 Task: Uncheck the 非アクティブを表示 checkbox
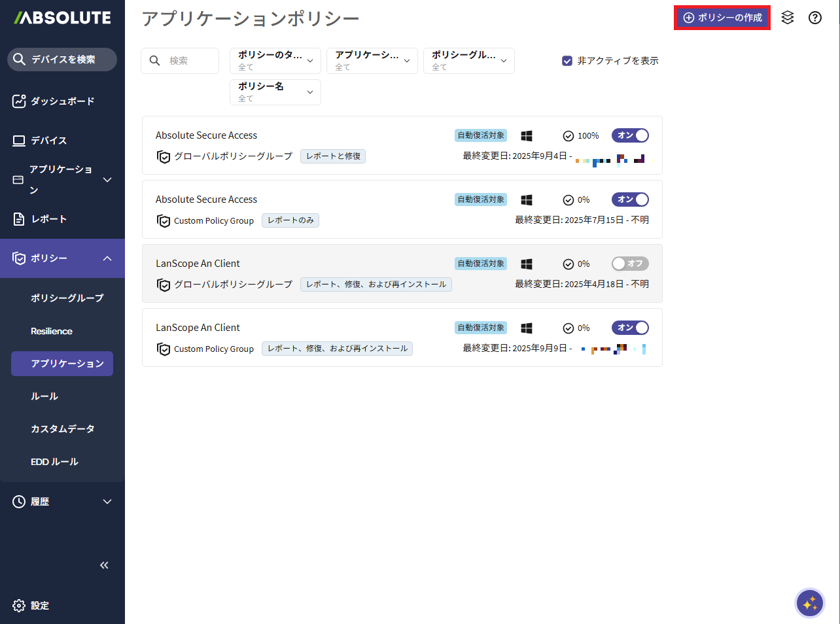[x=567, y=61]
